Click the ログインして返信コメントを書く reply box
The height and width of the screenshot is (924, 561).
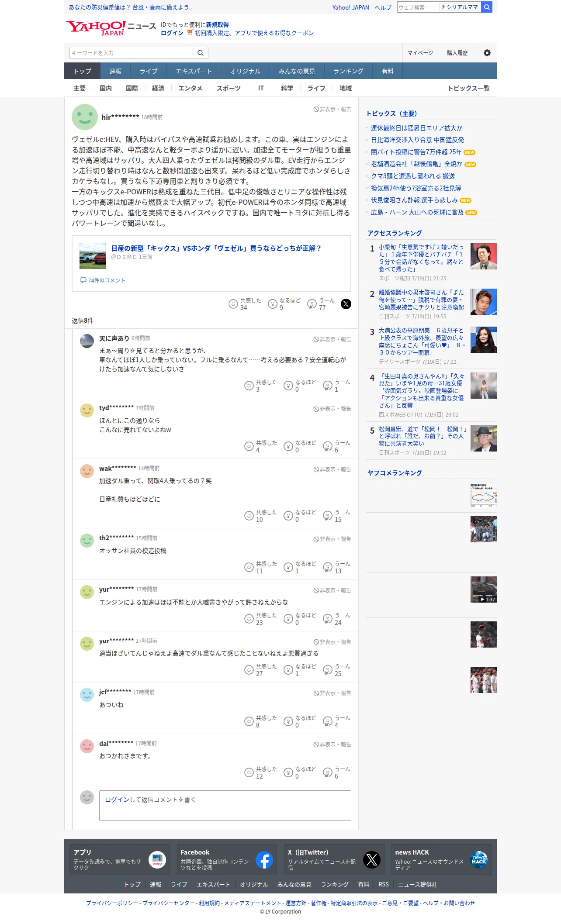point(225,806)
